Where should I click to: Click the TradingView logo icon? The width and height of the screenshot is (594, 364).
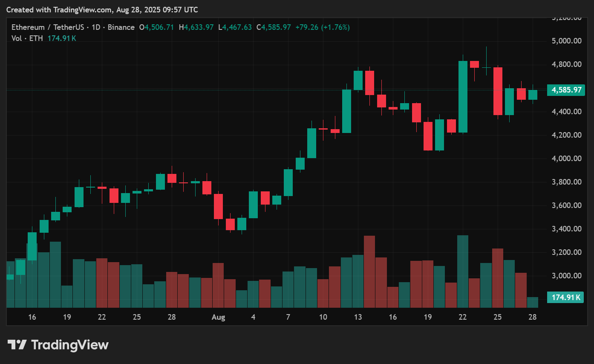point(16,344)
